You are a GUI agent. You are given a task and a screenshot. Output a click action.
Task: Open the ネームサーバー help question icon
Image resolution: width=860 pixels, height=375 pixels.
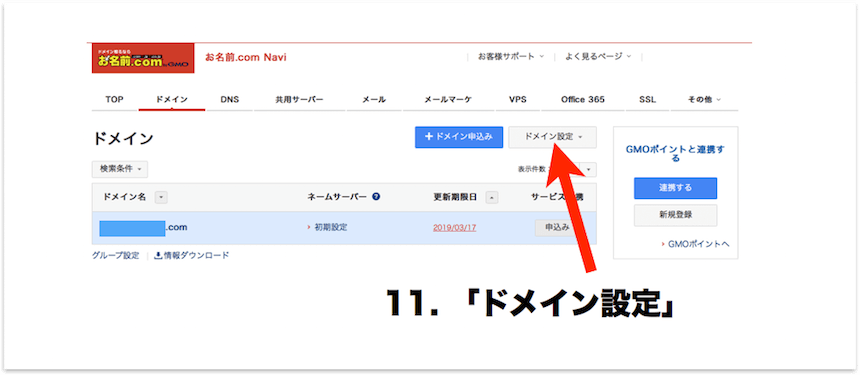pyautogui.click(x=376, y=197)
